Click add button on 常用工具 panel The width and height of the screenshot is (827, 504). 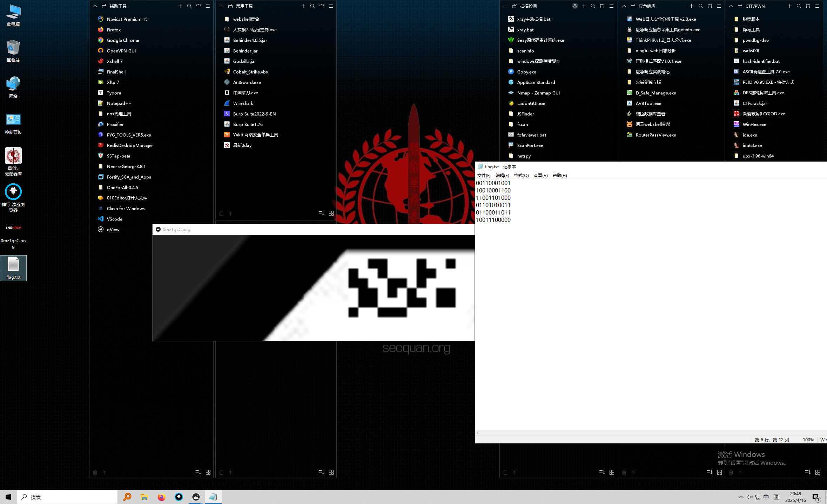(303, 6)
